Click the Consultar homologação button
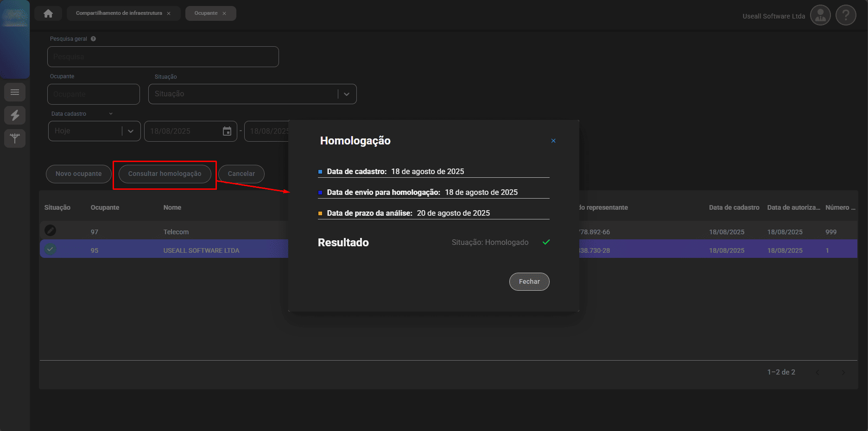 pyautogui.click(x=165, y=174)
